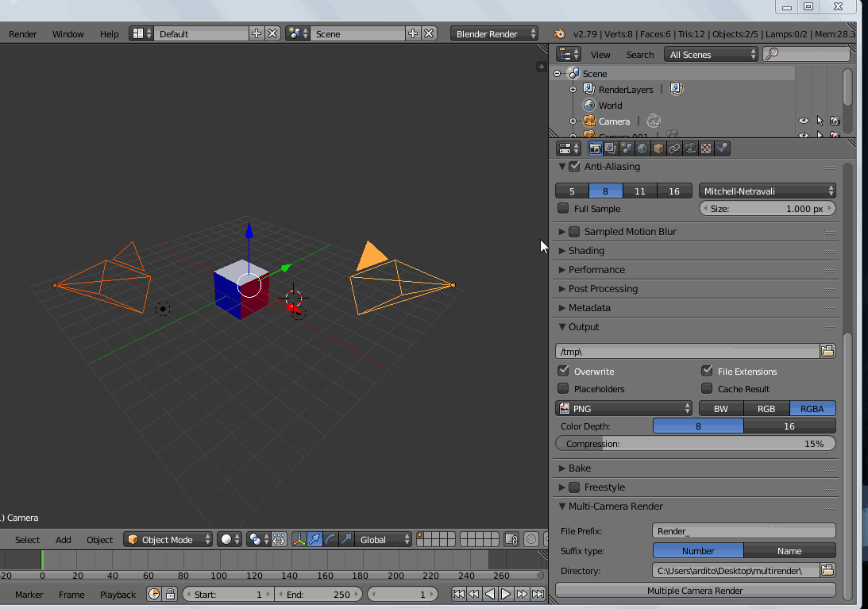Image resolution: width=868 pixels, height=609 pixels.
Task: Open the Object Mode dropdown
Action: 168,539
